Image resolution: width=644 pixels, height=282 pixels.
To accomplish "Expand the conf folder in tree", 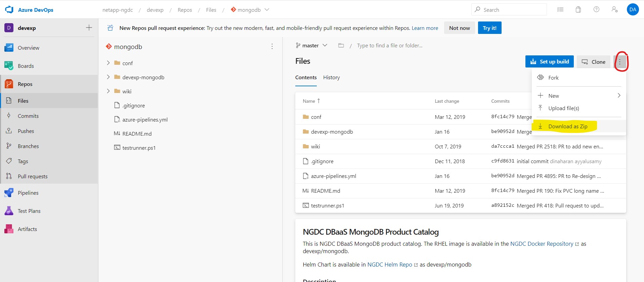I will tap(108, 63).
